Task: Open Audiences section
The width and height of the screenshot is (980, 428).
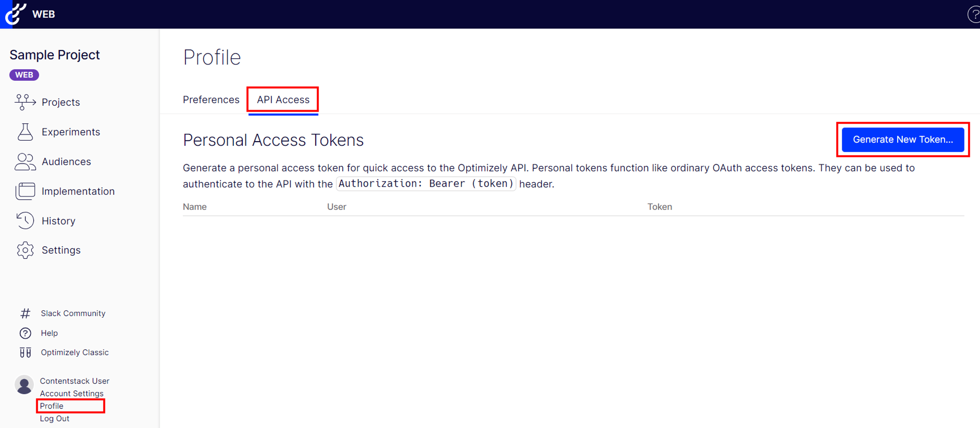Action: (66, 161)
